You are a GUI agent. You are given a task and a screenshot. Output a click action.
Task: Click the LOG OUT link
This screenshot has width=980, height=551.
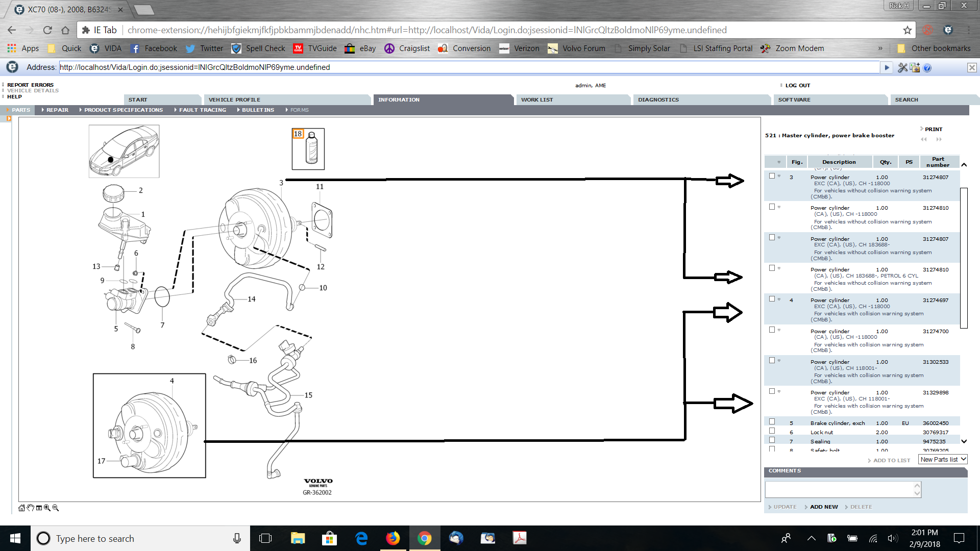tap(797, 85)
